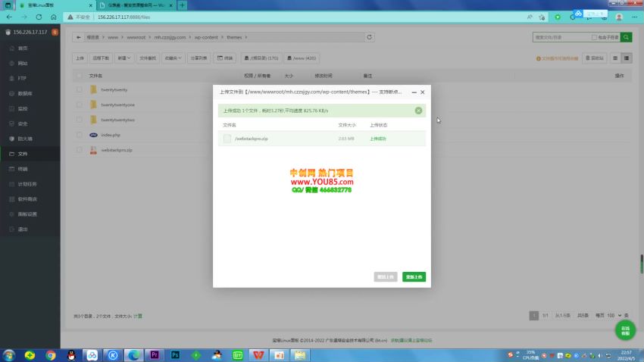
Task: Dismiss the green upload success banner
Action: [418, 111]
